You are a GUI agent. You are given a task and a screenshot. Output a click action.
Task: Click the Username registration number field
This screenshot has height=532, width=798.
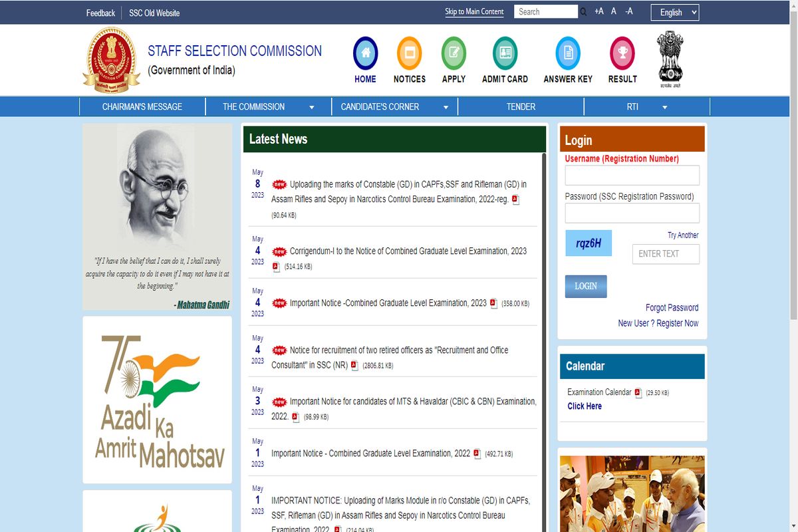click(632, 176)
